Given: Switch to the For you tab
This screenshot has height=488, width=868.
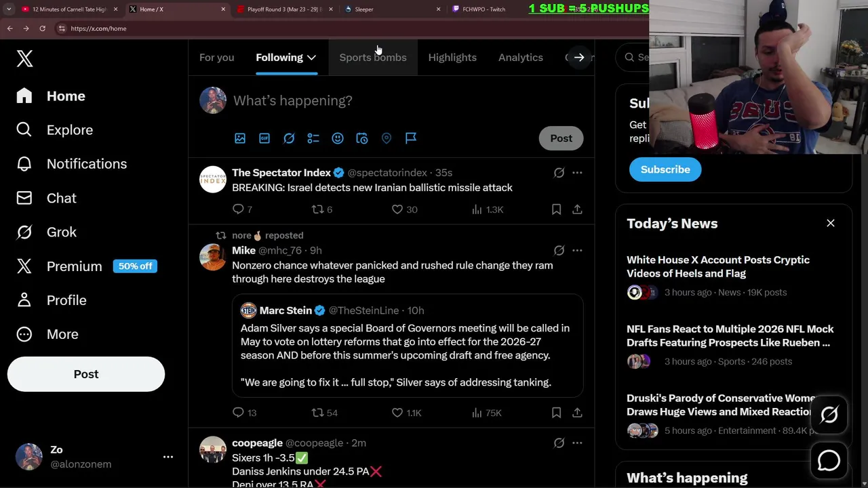Looking at the screenshot, I should point(216,58).
